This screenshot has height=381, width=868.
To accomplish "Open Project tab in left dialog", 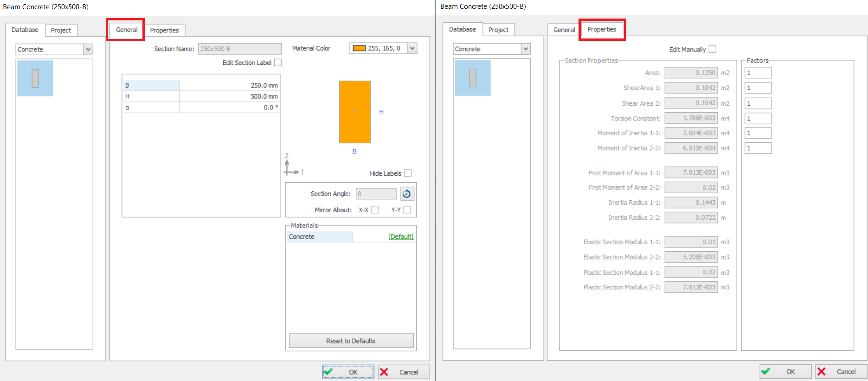I will (x=61, y=31).
